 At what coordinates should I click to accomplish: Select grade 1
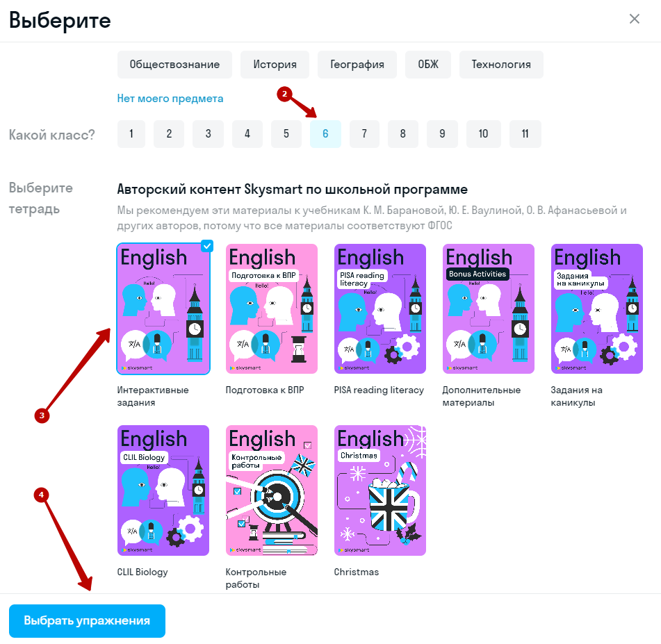pyautogui.click(x=131, y=134)
